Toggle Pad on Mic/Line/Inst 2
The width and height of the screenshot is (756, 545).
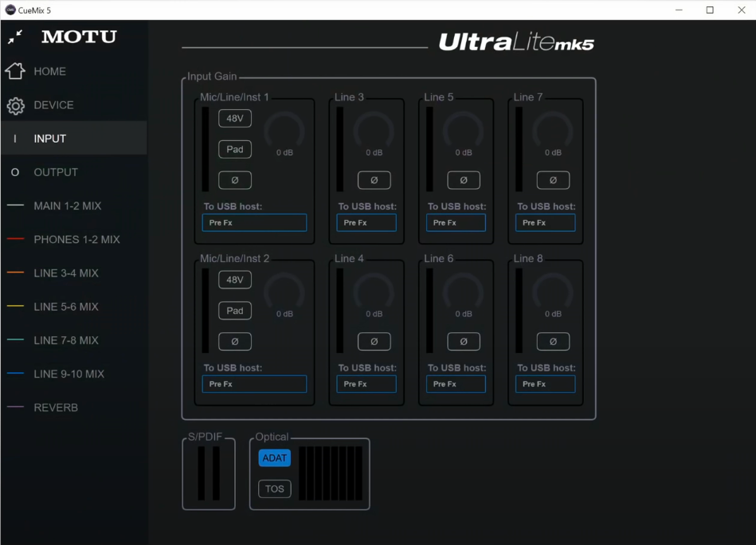[235, 311]
